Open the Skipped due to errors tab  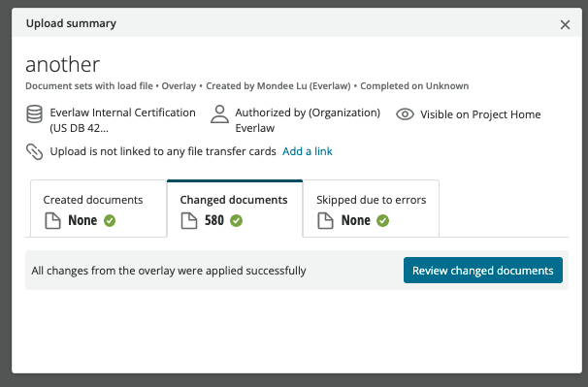371,209
